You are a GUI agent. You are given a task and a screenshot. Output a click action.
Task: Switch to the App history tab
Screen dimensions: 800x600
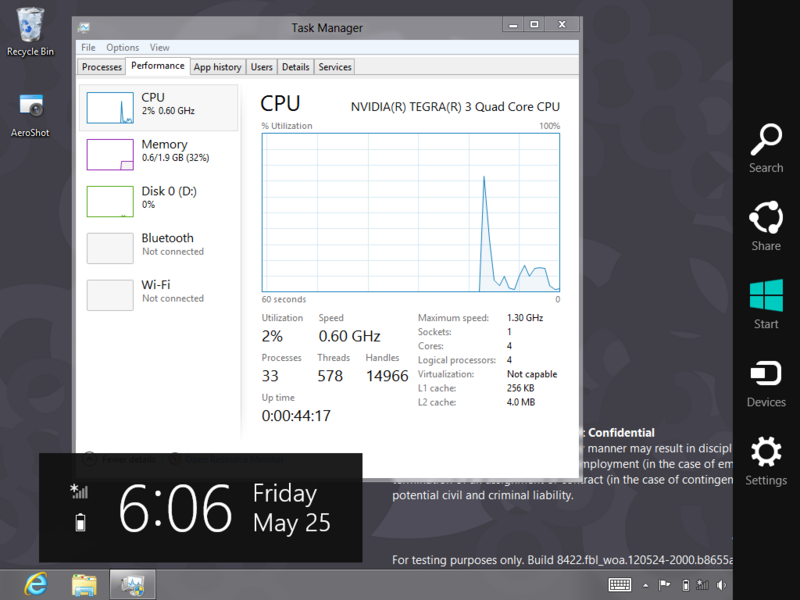point(217,67)
